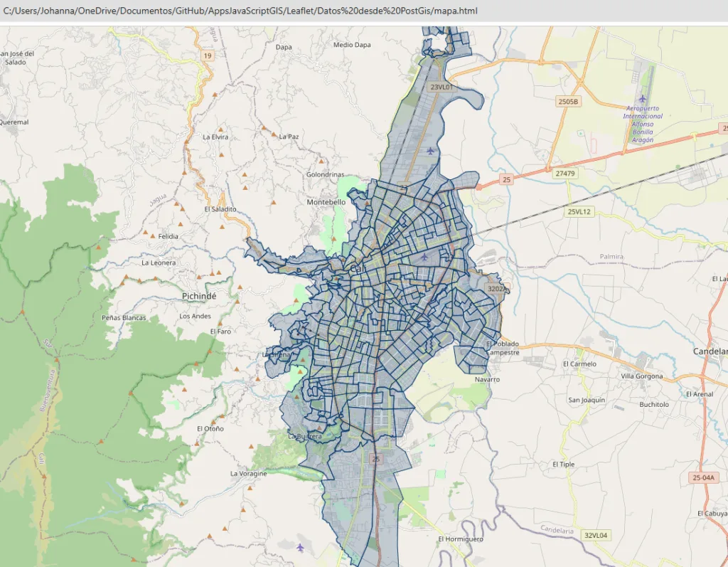Click the La Paz place label

(x=289, y=137)
